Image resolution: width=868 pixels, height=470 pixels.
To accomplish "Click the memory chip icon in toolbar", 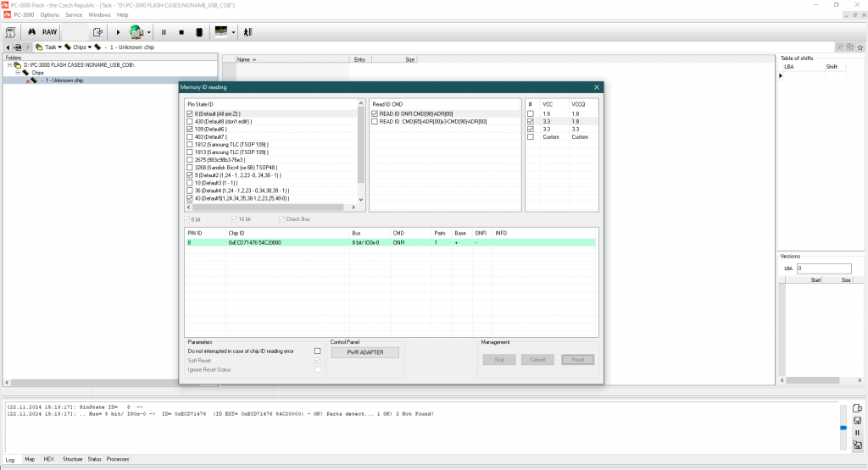I will click(198, 32).
